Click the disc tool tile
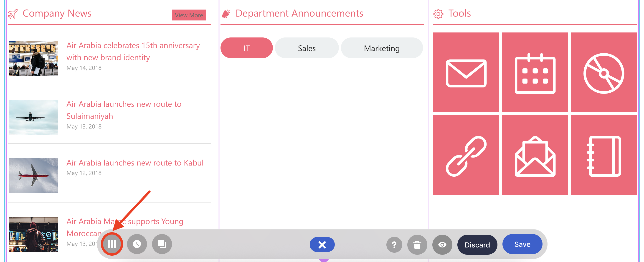 (603, 73)
